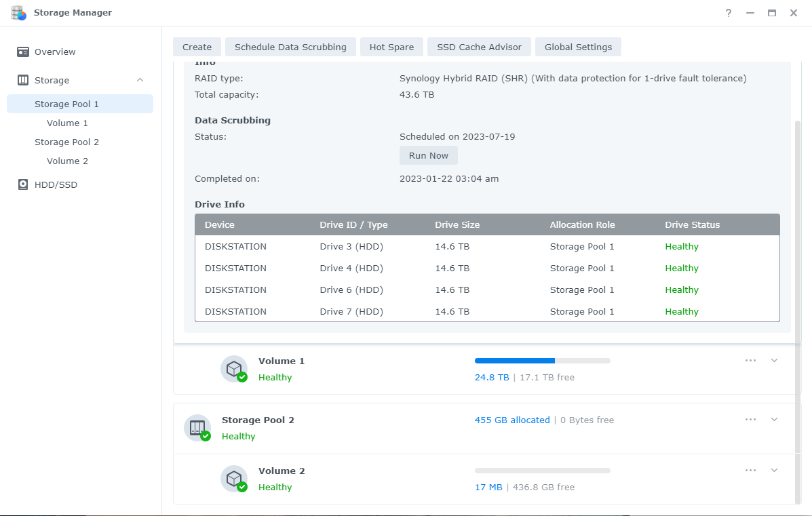Open the HDD/SSD page

click(x=56, y=184)
